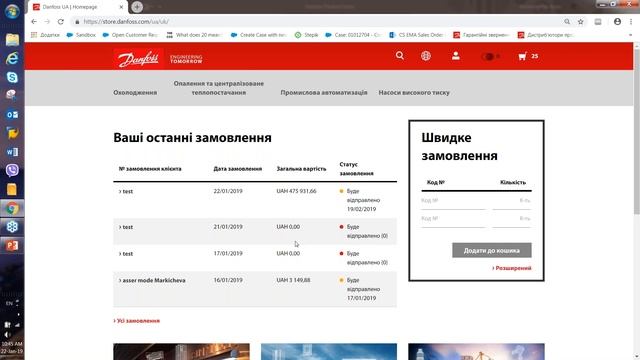Open the Промислова автоматизація menu

[324, 93]
